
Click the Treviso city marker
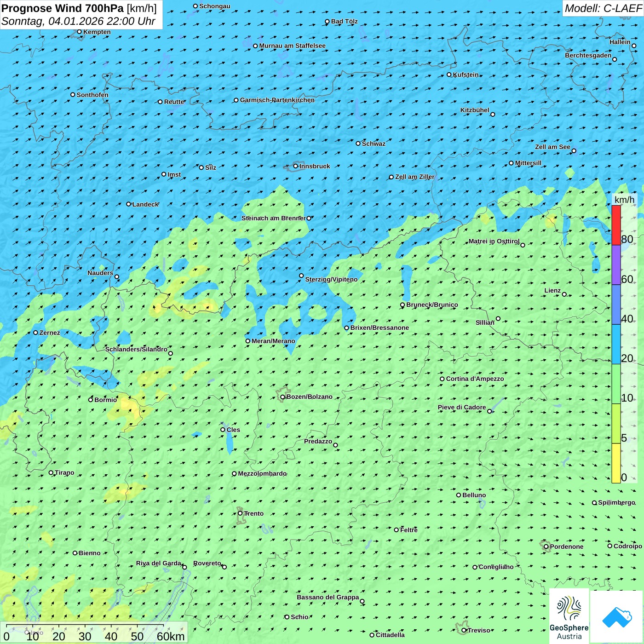pyautogui.click(x=464, y=630)
